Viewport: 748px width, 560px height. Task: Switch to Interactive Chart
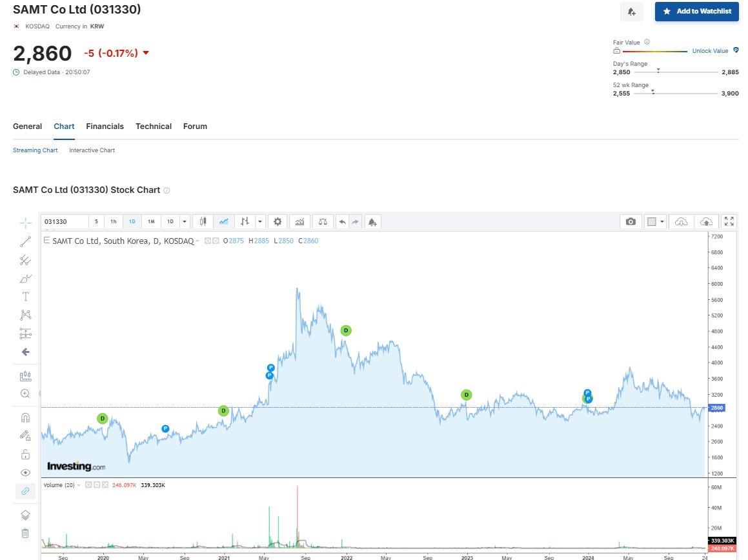92,150
